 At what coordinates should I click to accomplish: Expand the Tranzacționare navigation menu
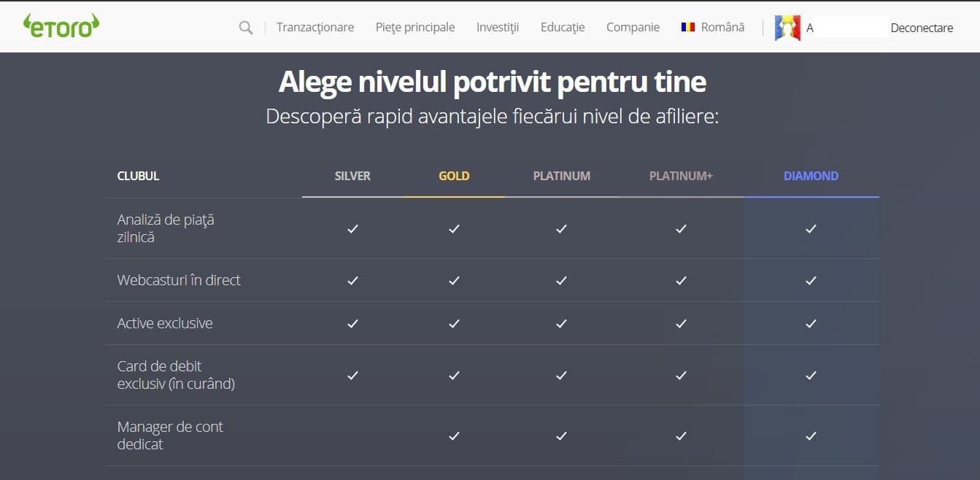[315, 27]
